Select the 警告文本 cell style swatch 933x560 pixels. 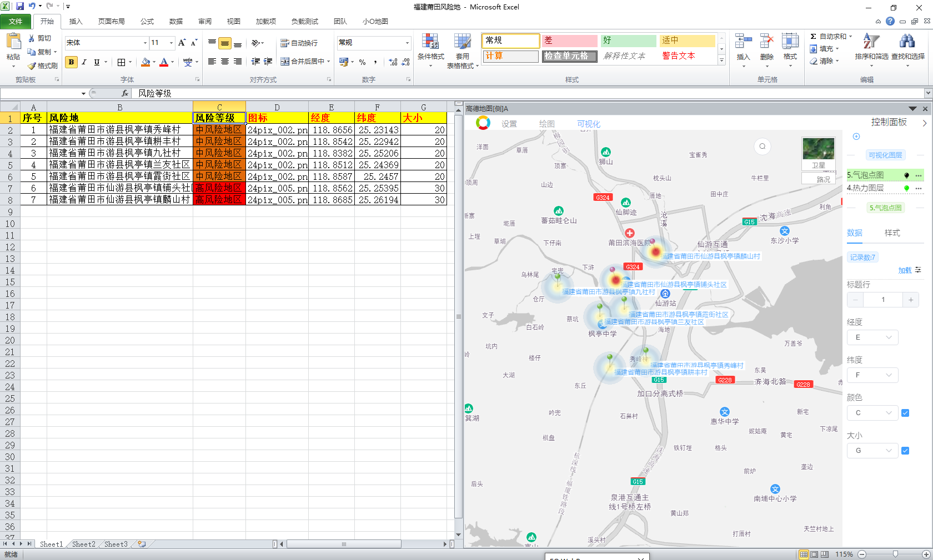click(x=679, y=56)
